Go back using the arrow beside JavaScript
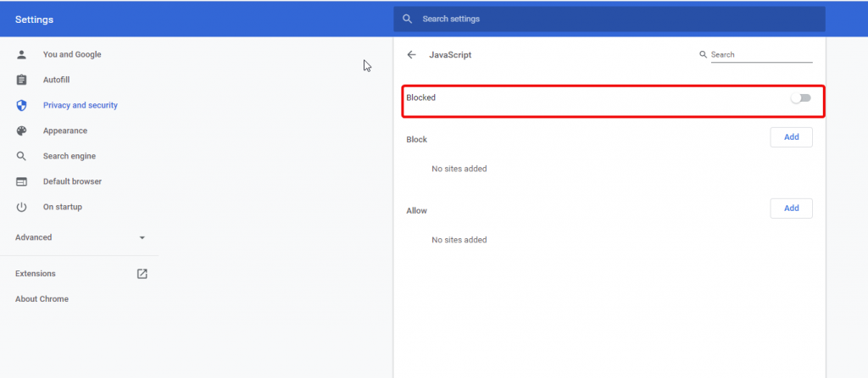 (411, 55)
